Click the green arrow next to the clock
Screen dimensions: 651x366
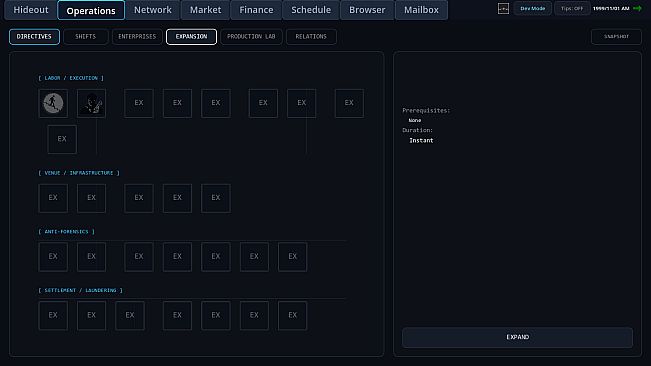pos(637,8)
